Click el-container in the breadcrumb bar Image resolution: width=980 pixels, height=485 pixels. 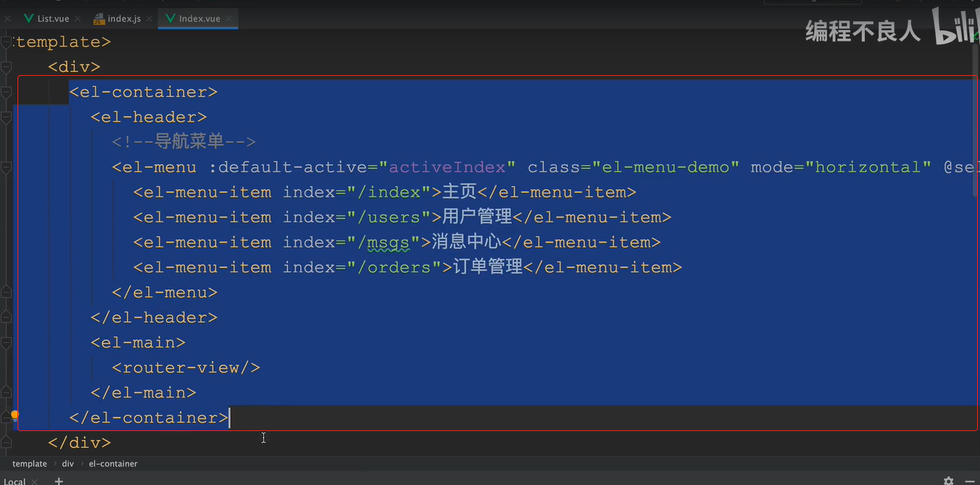pyautogui.click(x=113, y=463)
